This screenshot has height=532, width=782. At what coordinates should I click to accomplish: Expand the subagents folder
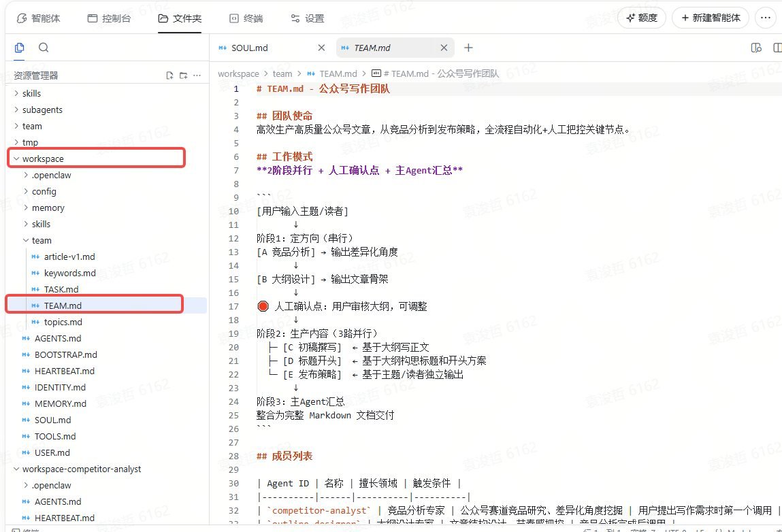coord(42,110)
